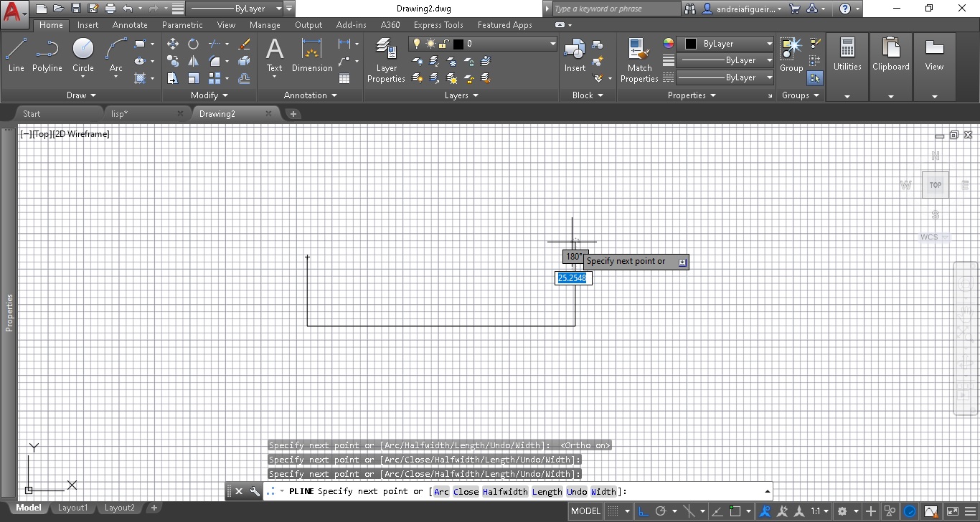
Task: Expand the Draw panel dropdown
Action: [81, 95]
